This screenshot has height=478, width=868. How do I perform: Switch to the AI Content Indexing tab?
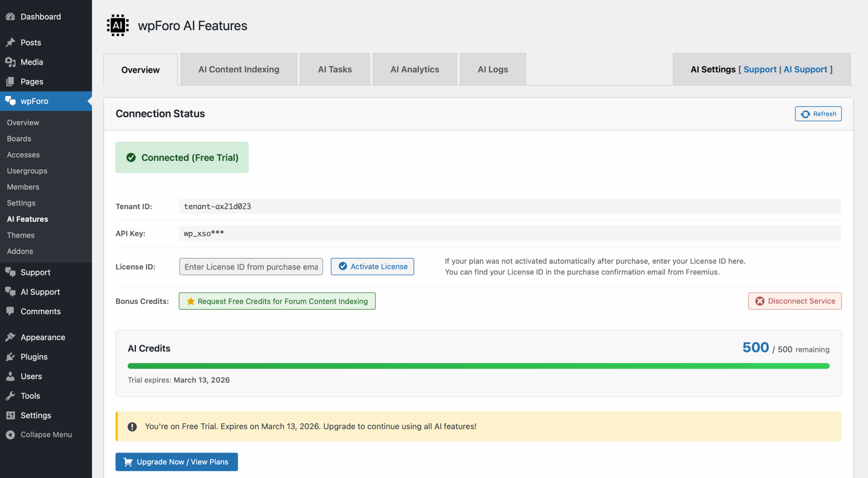coord(239,69)
